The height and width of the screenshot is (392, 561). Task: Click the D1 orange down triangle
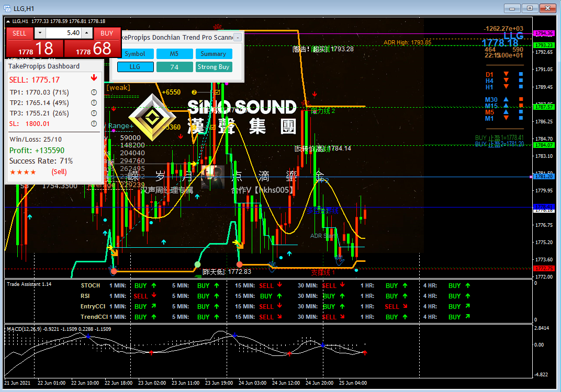pos(506,74)
